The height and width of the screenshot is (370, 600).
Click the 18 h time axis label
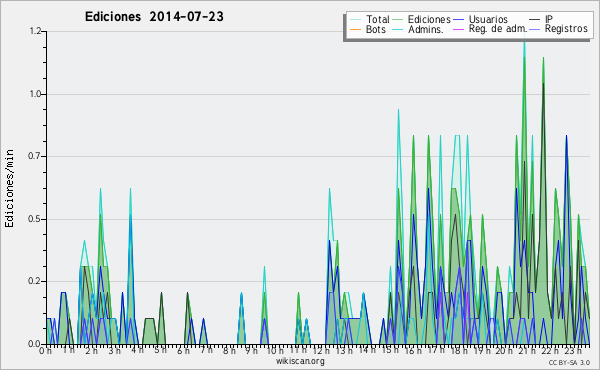pos(459,350)
